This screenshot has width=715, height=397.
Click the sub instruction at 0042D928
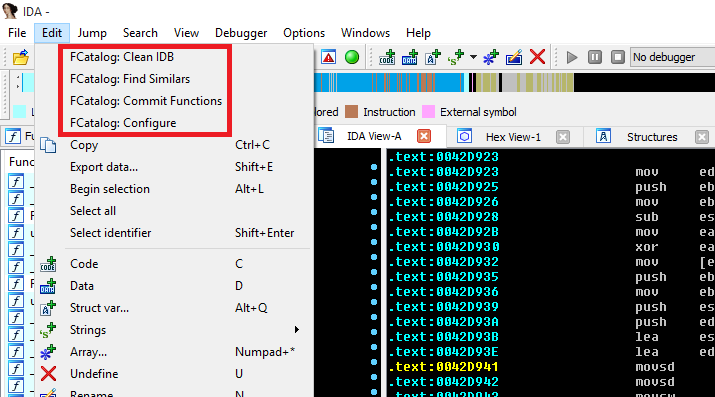coord(647,217)
